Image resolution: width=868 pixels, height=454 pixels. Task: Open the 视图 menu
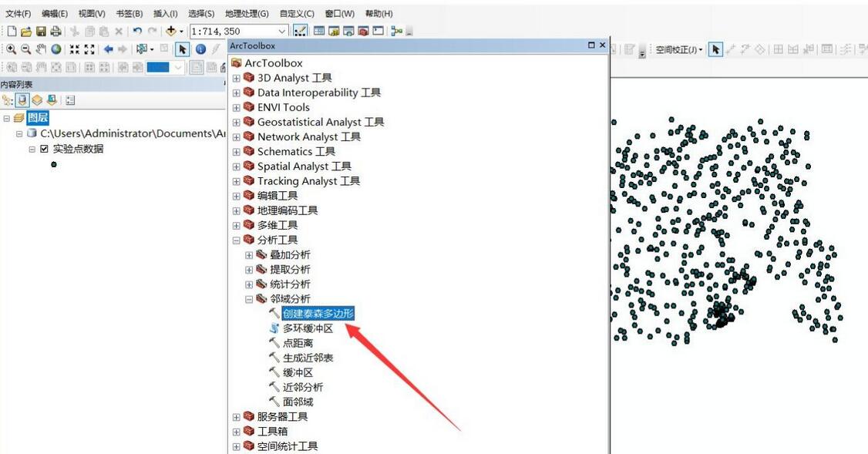click(x=92, y=13)
